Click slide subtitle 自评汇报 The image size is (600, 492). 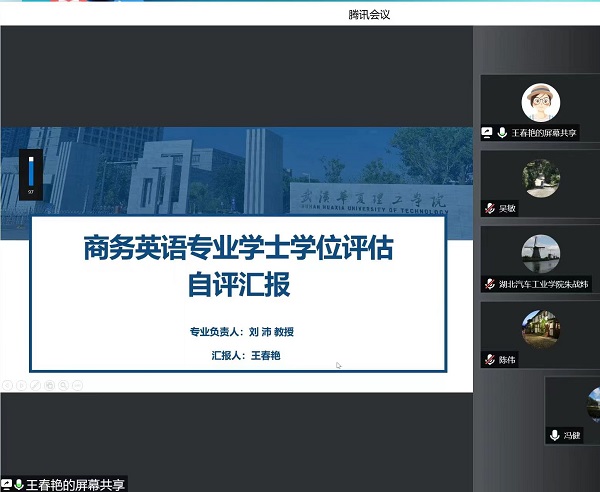click(239, 284)
